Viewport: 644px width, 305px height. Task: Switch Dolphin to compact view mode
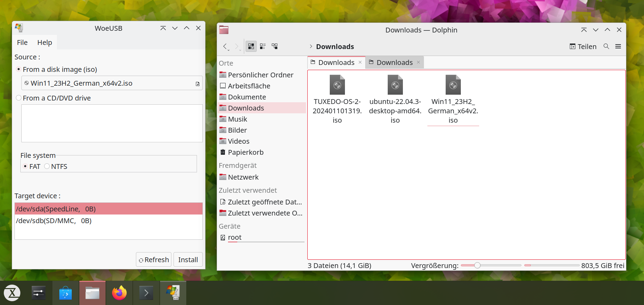point(263,46)
